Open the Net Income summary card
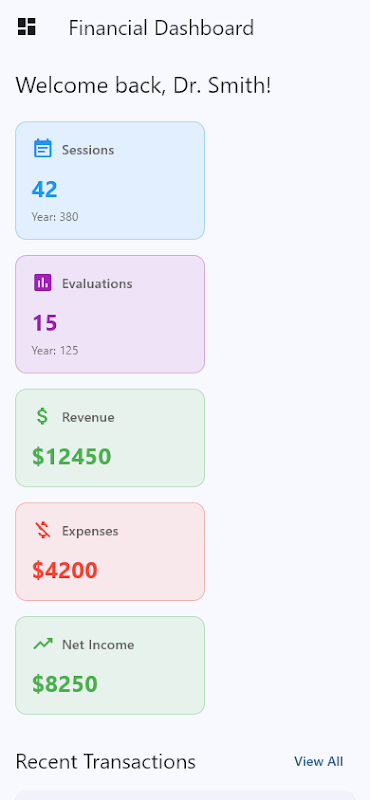 [x=110, y=665]
